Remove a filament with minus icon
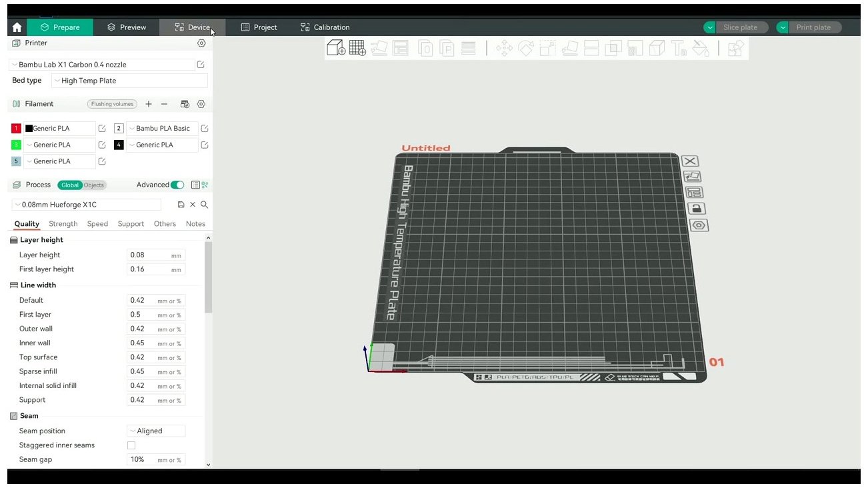 164,104
